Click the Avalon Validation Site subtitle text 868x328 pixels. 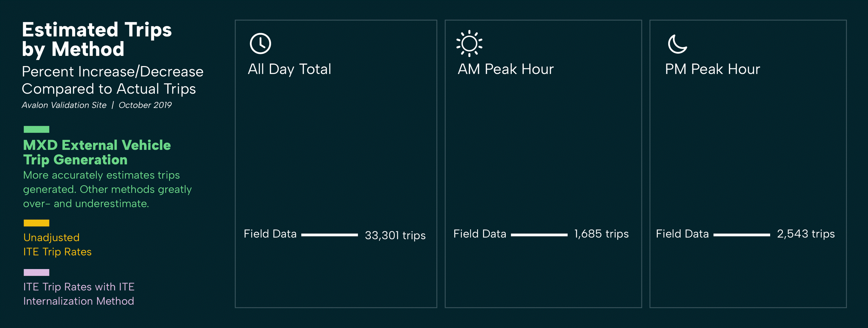tap(64, 105)
